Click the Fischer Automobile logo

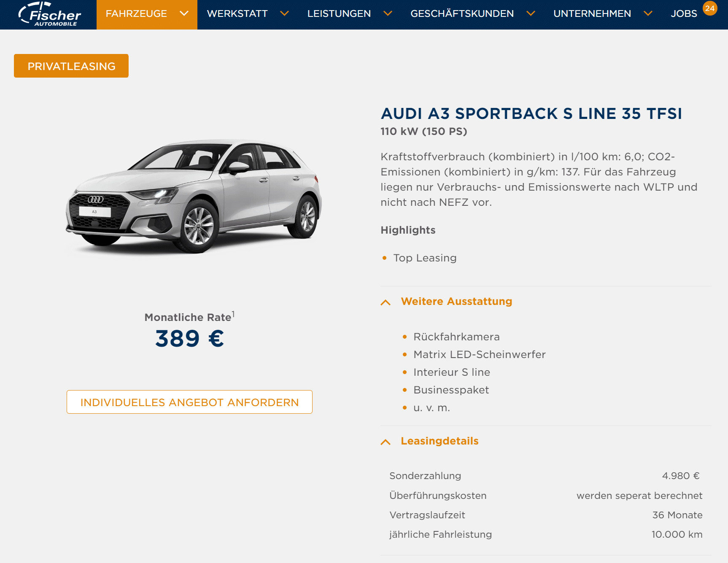tap(49, 14)
